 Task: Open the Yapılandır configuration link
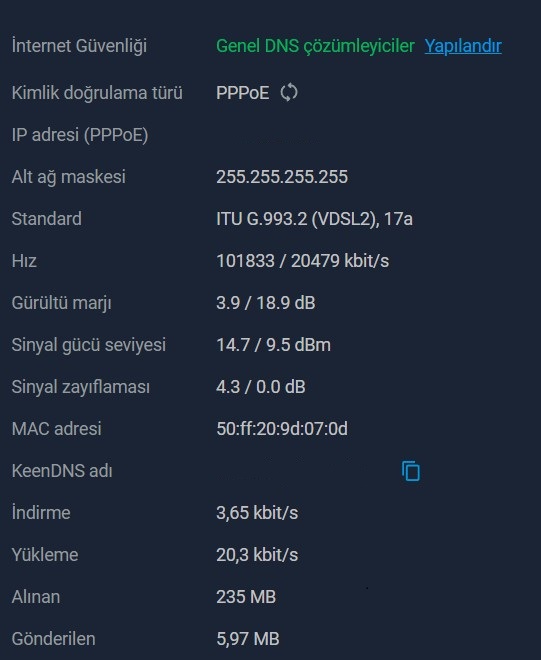point(463,46)
